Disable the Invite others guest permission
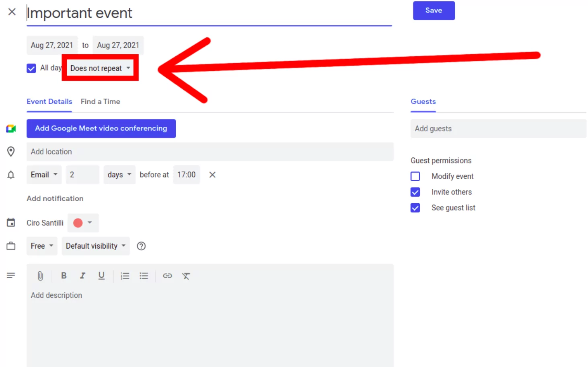This screenshot has width=588, height=367. coord(415,192)
